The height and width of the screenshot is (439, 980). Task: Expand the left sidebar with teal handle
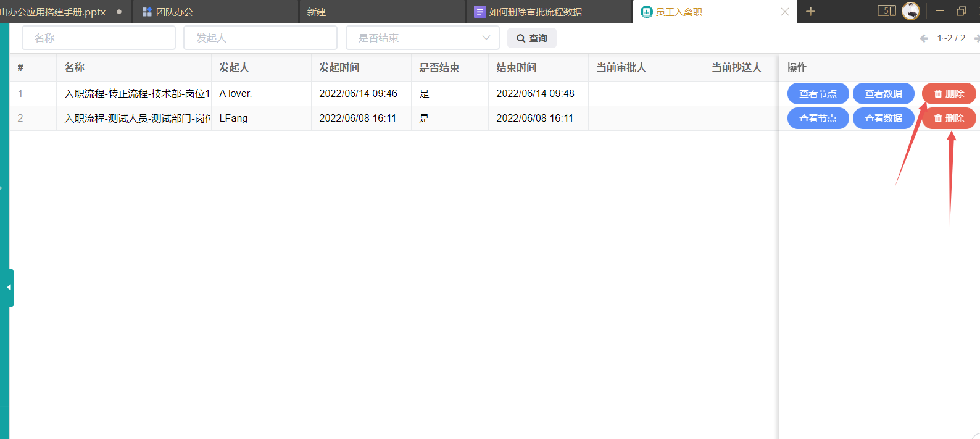(x=9, y=288)
